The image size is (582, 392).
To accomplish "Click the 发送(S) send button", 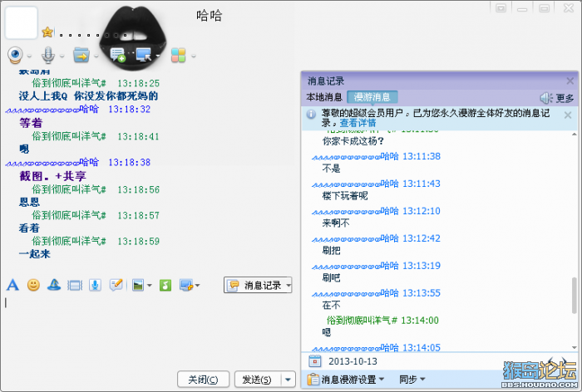I will click(x=257, y=380).
